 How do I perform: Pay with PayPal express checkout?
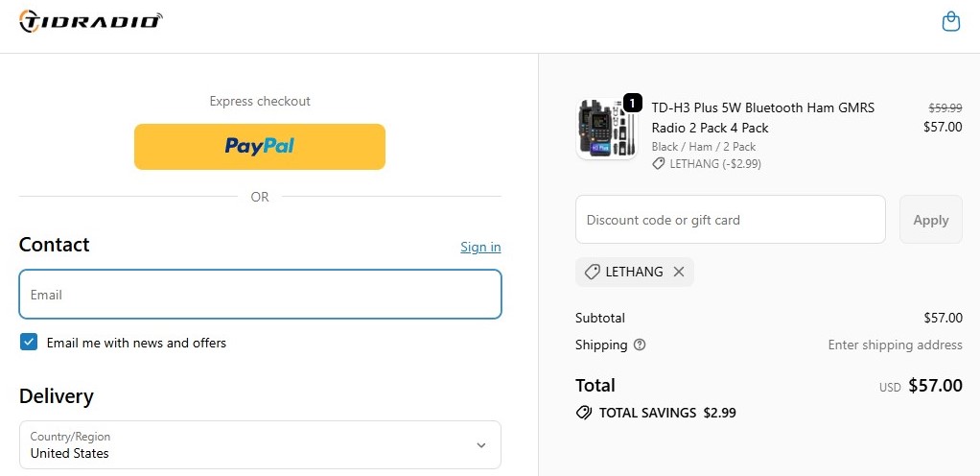[x=260, y=146]
